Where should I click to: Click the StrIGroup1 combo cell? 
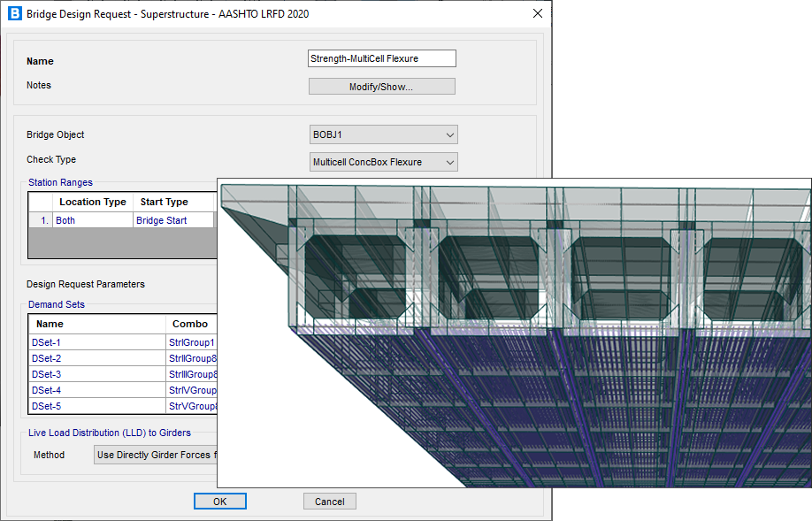coord(192,342)
